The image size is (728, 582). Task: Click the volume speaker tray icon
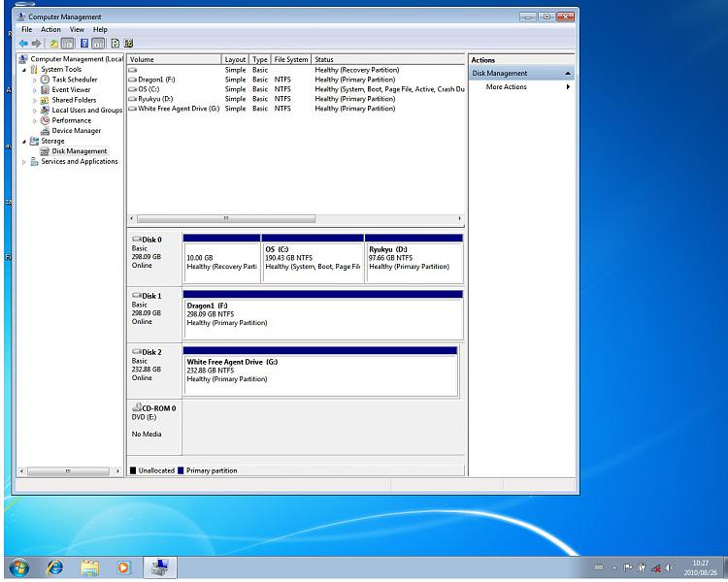(669, 567)
